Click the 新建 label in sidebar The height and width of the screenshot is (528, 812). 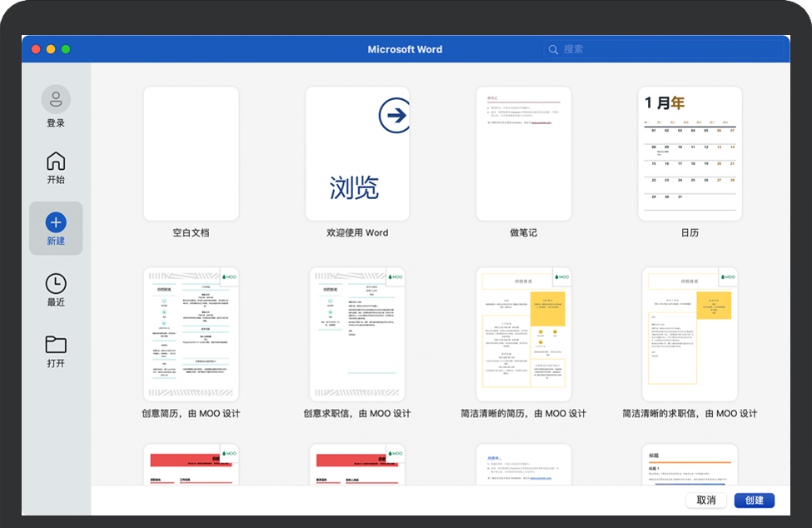click(56, 241)
